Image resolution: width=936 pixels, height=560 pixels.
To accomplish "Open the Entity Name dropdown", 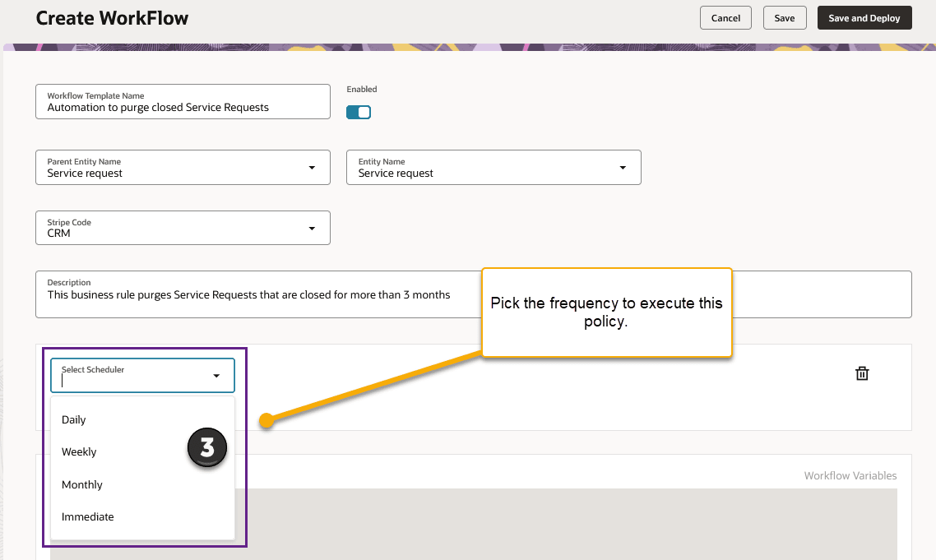I will coord(623,167).
